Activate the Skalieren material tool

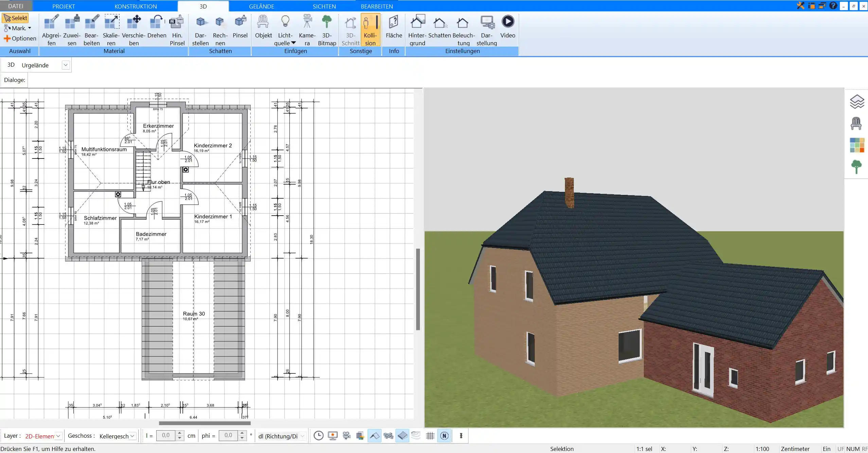click(x=111, y=30)
